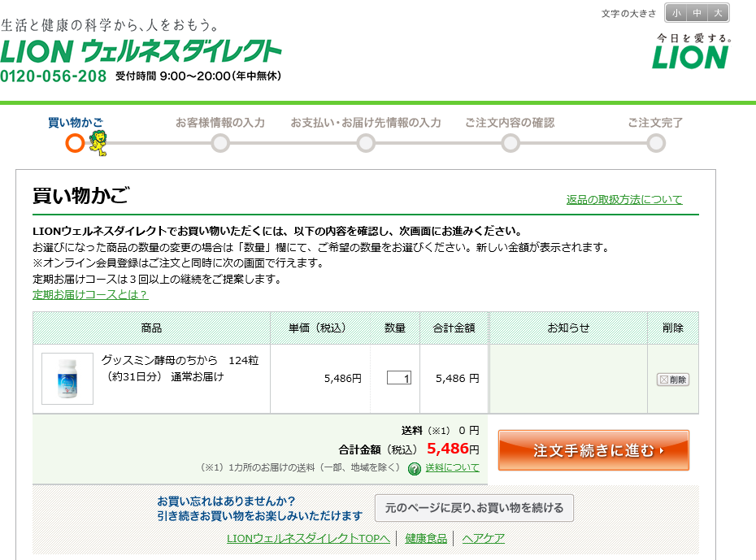756x560 pixels.
Task: Click the 数量 column header
Action: [395, 328]
